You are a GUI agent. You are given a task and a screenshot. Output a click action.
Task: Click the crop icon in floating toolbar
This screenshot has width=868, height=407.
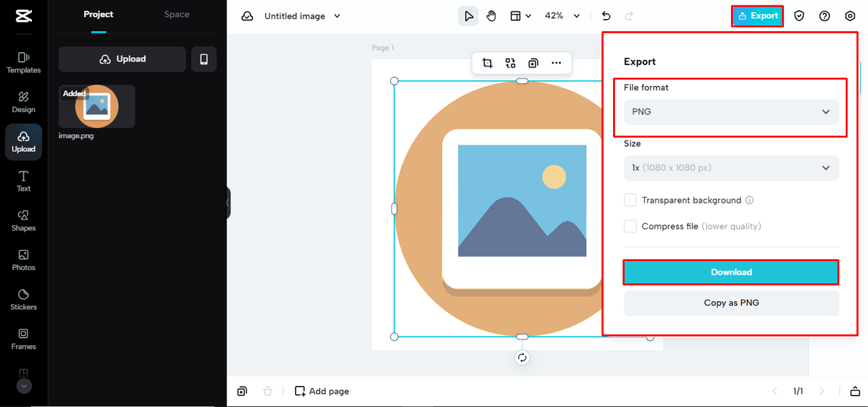[x=488, y=63]
